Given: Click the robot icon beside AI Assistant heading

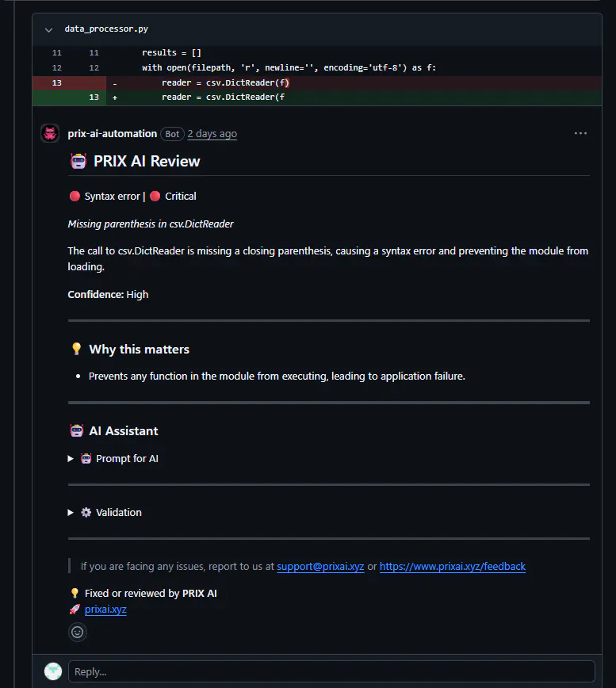Looking at the screenshot, I should tap(77, 431).
